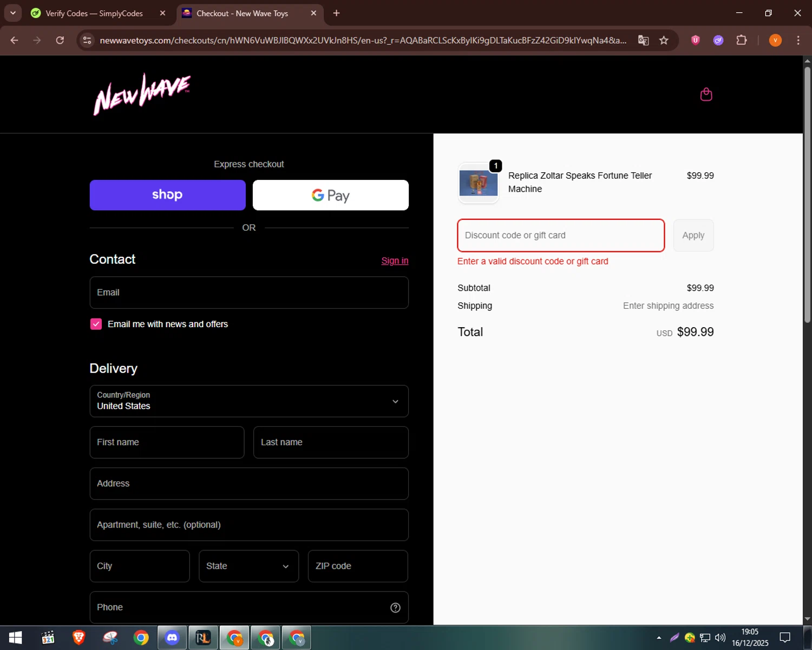The width and height of the screenshot is (812, 650).
Task: Open the Brave Shields icon
Action: [696, 40]
